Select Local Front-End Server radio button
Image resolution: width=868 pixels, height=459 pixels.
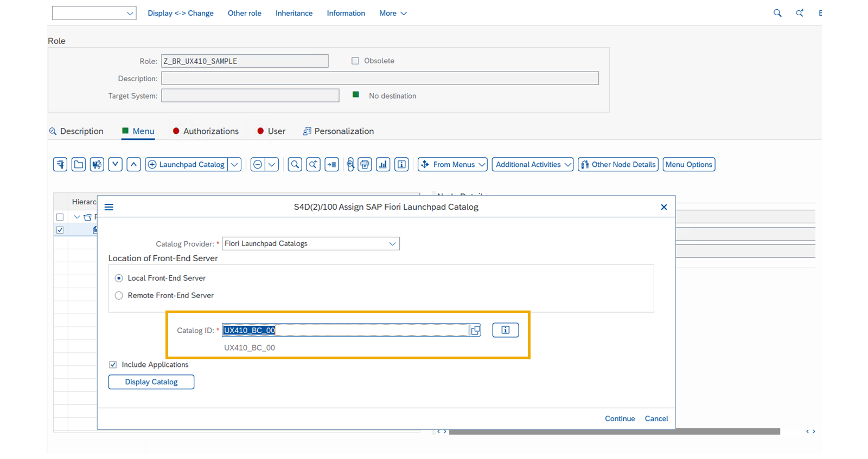[x=119, y=278]
